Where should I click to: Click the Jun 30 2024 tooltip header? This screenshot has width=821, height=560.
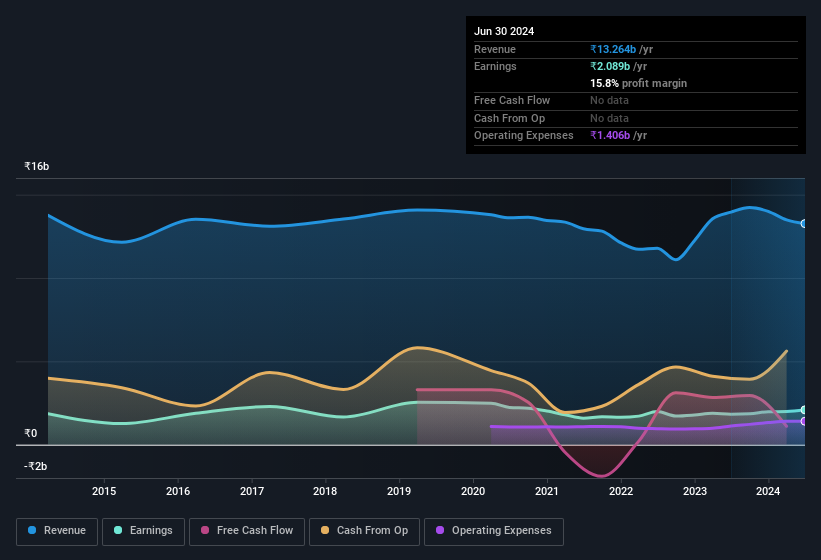click(x=504, y=31)
